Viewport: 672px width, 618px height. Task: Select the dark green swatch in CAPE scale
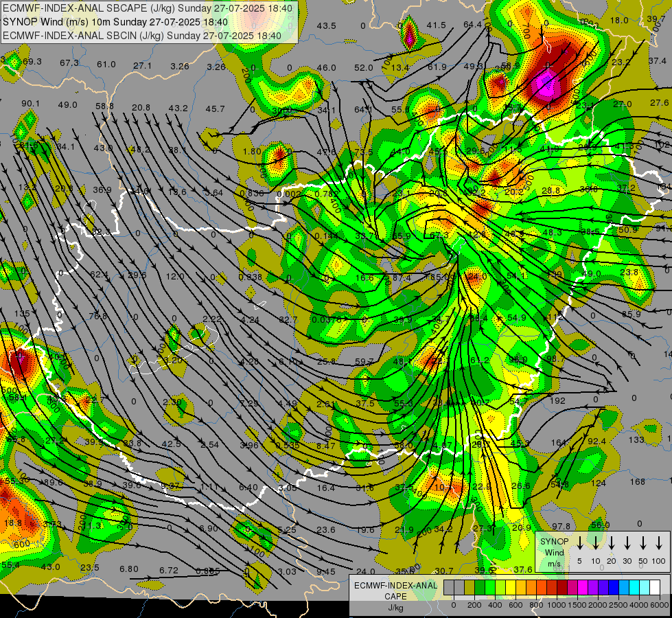[x=480, y=587]
